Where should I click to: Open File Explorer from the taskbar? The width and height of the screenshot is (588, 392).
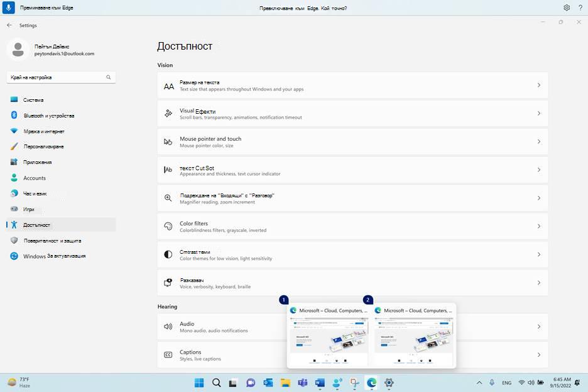[x=285, y=383]
